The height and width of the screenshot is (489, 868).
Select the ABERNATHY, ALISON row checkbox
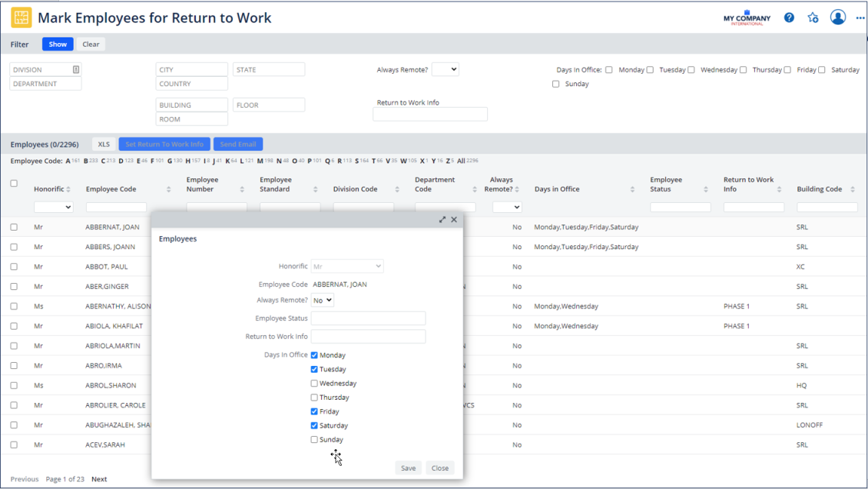click(14, 306)
